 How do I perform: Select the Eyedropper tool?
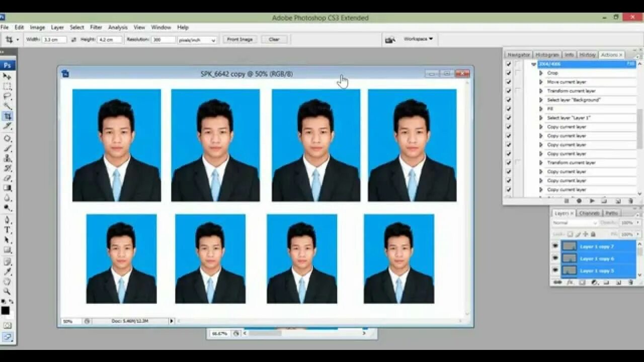point(7,271)
